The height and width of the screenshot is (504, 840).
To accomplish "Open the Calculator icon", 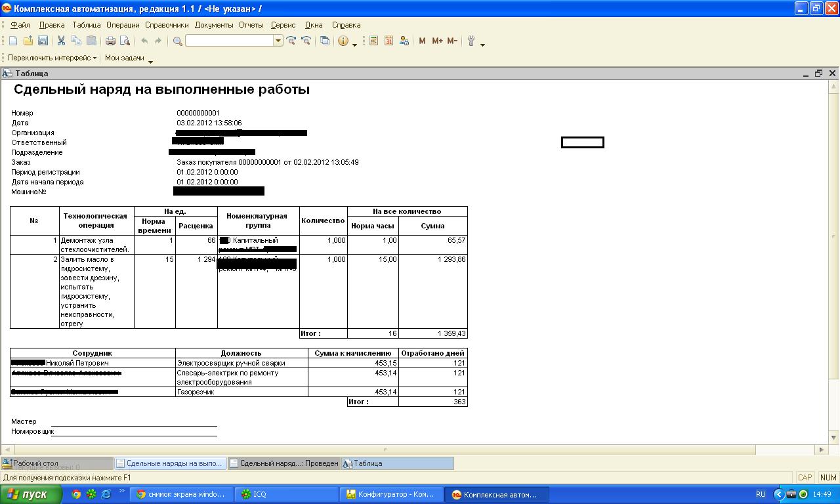I will 373,41.
